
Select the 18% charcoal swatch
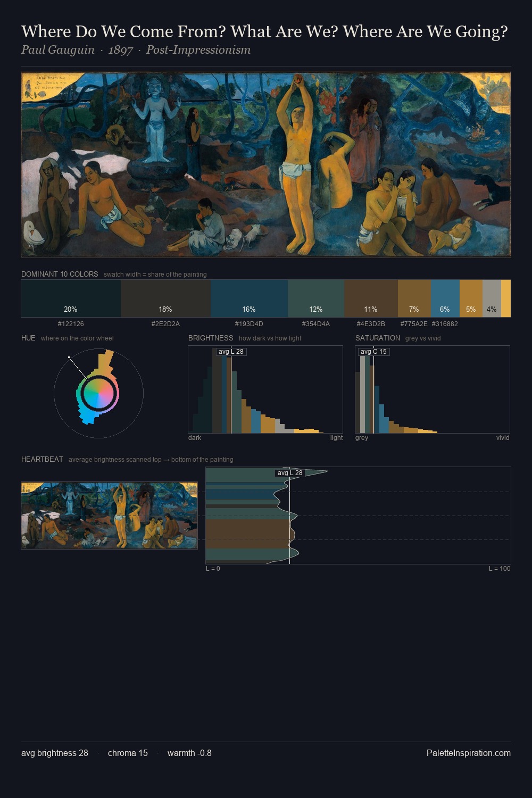coord(165,298)
